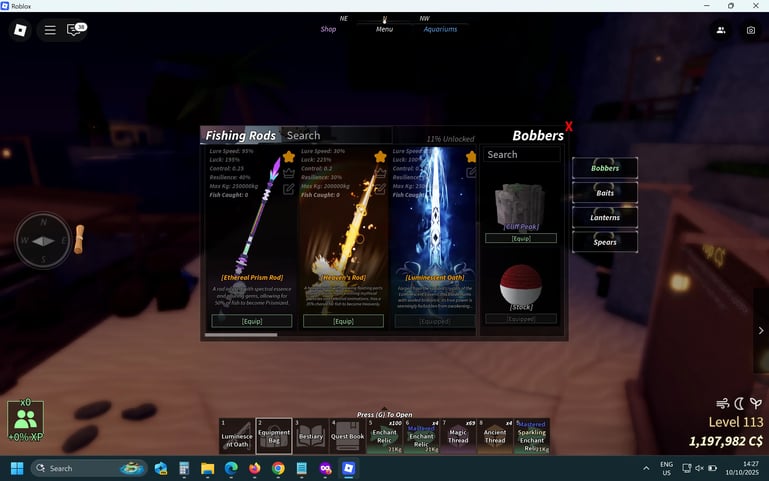Open the players list icon
769x481 pixels.
point(721,30)
